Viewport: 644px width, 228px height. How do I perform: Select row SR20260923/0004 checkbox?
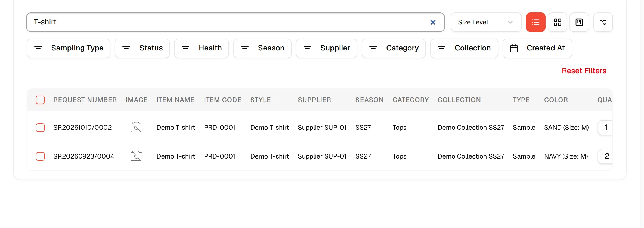[x=40, y=156]
